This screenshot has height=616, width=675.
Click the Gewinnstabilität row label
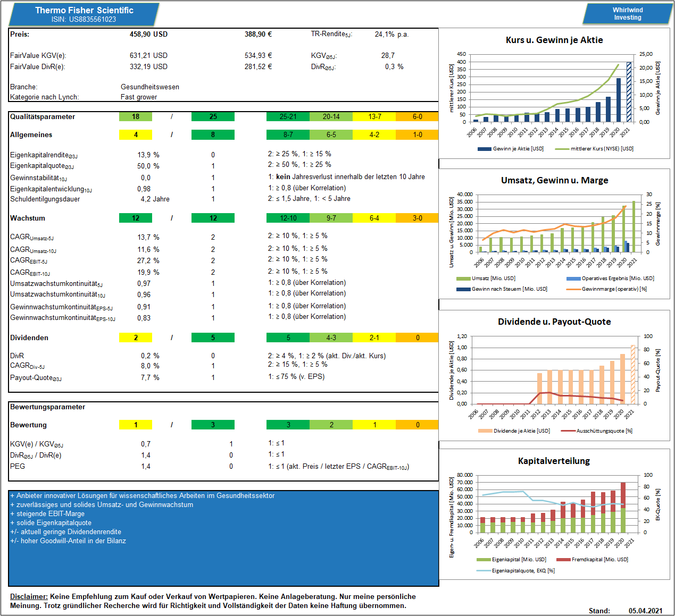point(38,178)
